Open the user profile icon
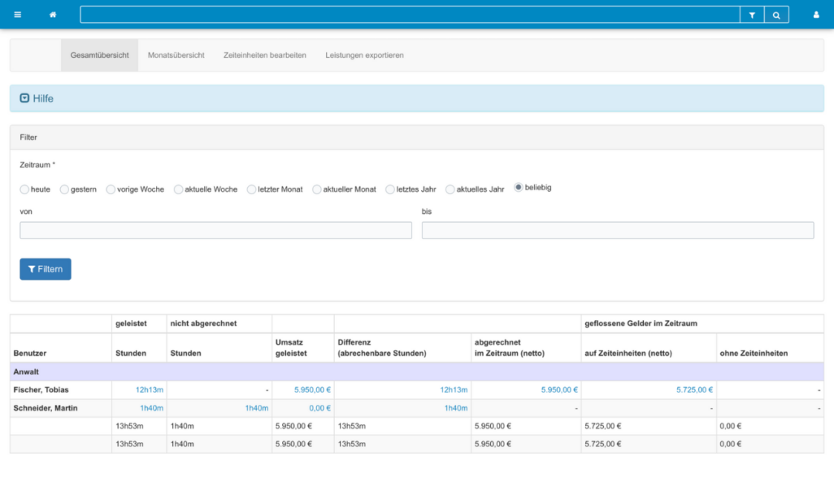 [x=816, y=15]
